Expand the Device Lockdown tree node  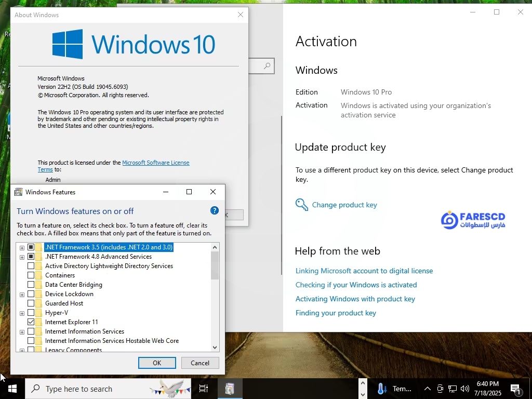point(22,295)
